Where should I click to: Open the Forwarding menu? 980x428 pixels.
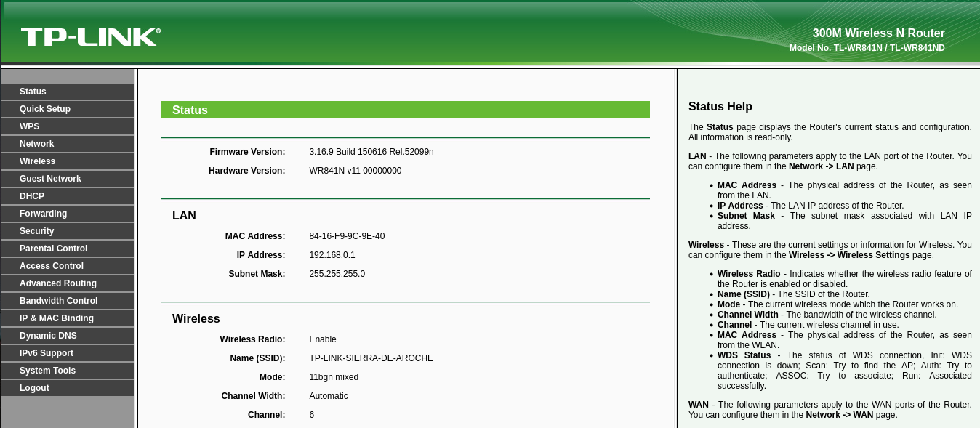(x=68, y=214)
